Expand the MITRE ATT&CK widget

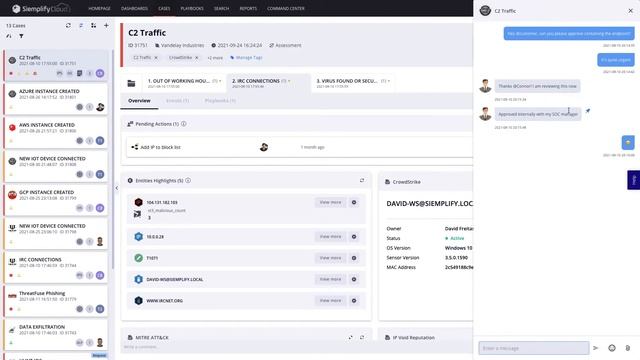tap(350, 338)
